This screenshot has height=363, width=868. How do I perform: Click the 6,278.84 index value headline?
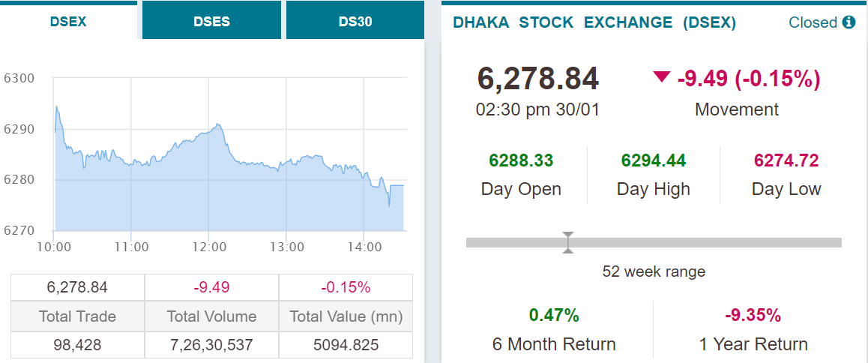(x=537, y=79)
